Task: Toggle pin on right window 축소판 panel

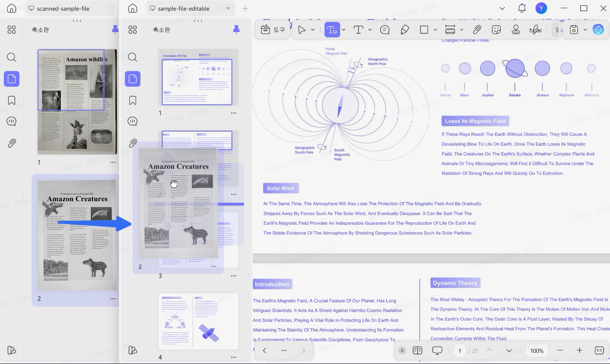Action: click(236, 30)
